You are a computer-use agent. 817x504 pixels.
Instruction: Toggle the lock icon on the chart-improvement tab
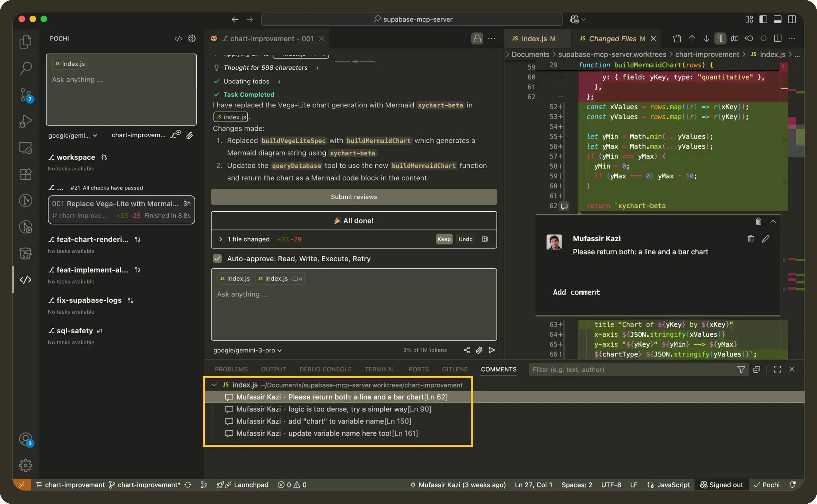pyautogui.click(x=477, y=38)
